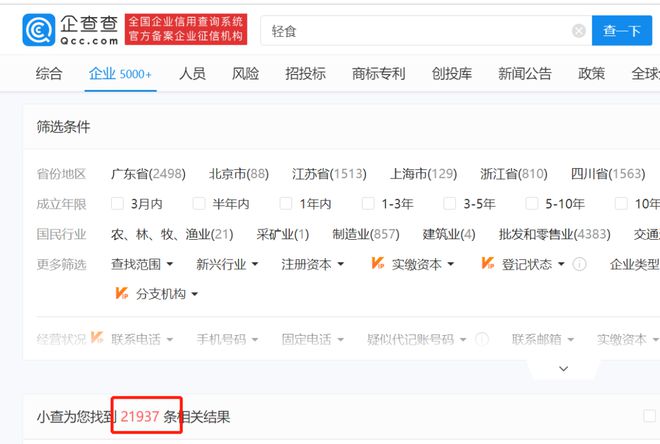The height and width of the screenshot is (444, 660).
Task: Open the 新闻公告 tab
Action: pyautogui.click(x=524, y=74)
